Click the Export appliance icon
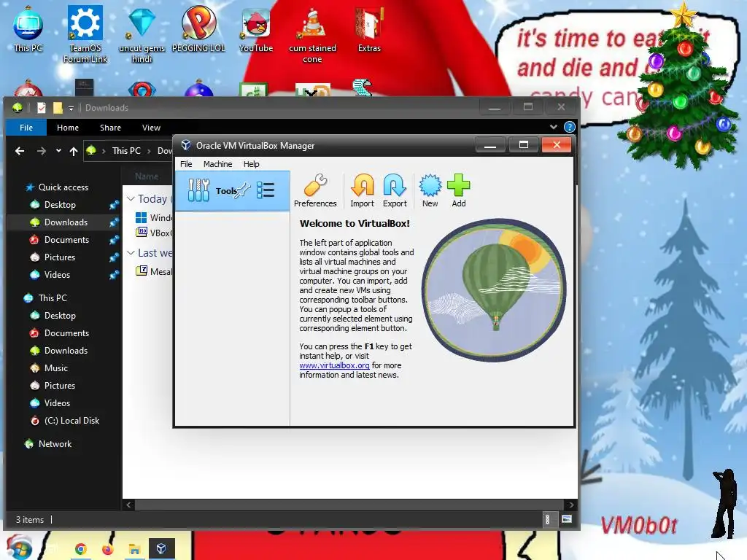Screen dimensions: 747x560 tap(395, 190)
